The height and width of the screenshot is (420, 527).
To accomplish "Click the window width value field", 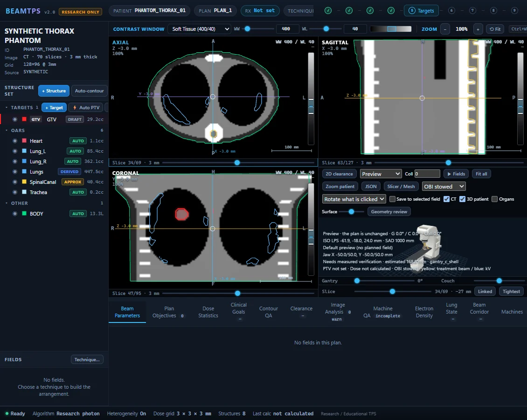I will click(x=287, y=29).
